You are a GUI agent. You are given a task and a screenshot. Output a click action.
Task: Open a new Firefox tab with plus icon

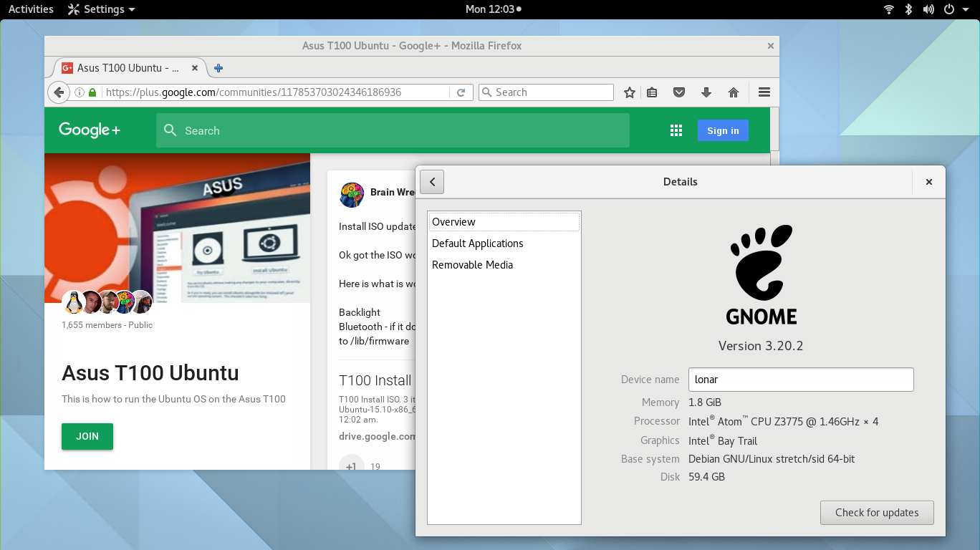point(218,68)
